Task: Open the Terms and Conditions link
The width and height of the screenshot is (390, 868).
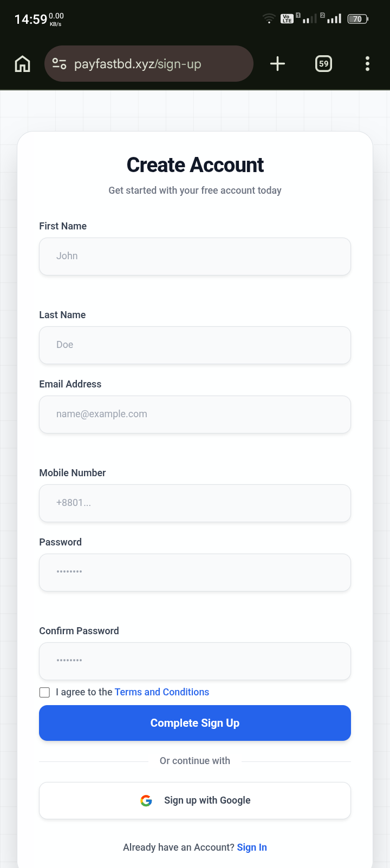Action: (161, 692)
